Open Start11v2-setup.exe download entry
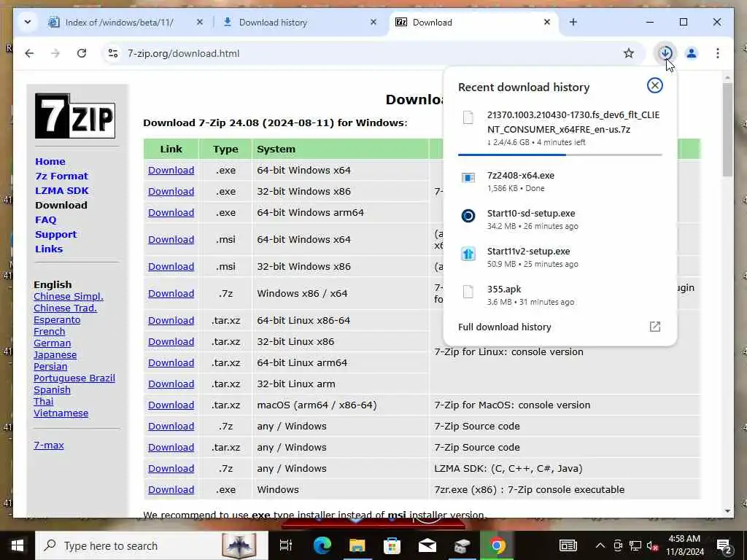This screenshot has height=560, width=747. coord(560,257)
